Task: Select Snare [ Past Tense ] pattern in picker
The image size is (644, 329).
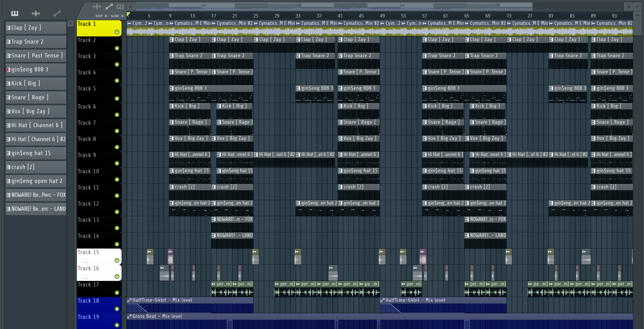Action: click(x=36, y=56)
